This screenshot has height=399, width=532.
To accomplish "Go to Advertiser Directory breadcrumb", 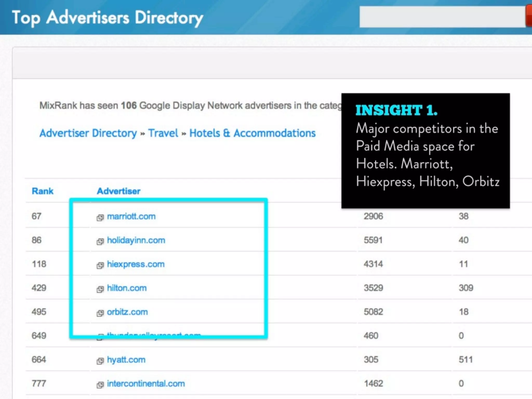I will coord(88,133).
